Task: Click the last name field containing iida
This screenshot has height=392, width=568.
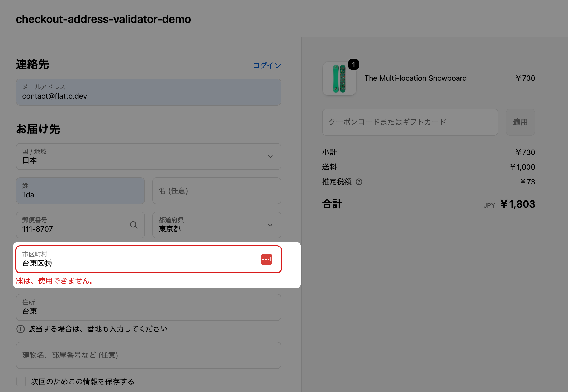Action: pos(80,191)
